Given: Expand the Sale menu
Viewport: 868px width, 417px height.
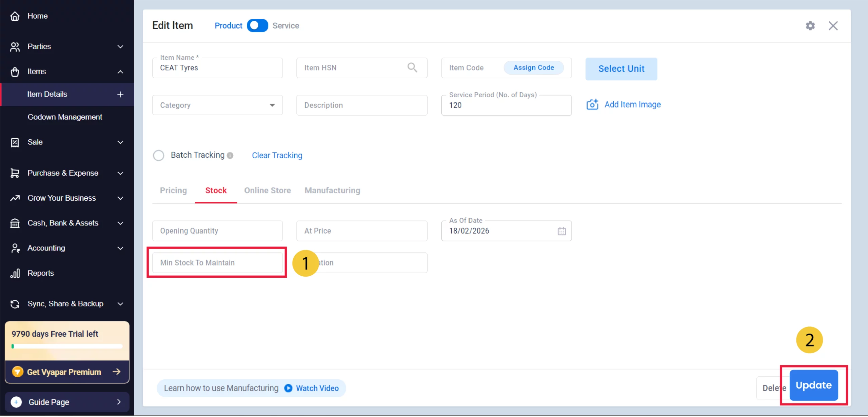Looking at the screenshot, I should pos(120,142).
